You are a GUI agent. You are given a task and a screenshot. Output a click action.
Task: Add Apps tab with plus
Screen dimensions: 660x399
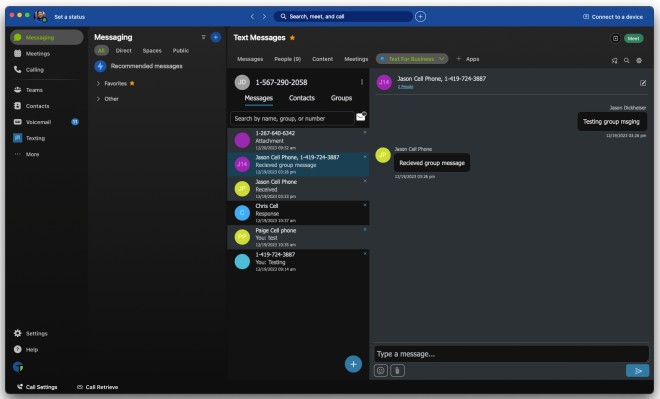pyautogui.click(x=468, y=59)
